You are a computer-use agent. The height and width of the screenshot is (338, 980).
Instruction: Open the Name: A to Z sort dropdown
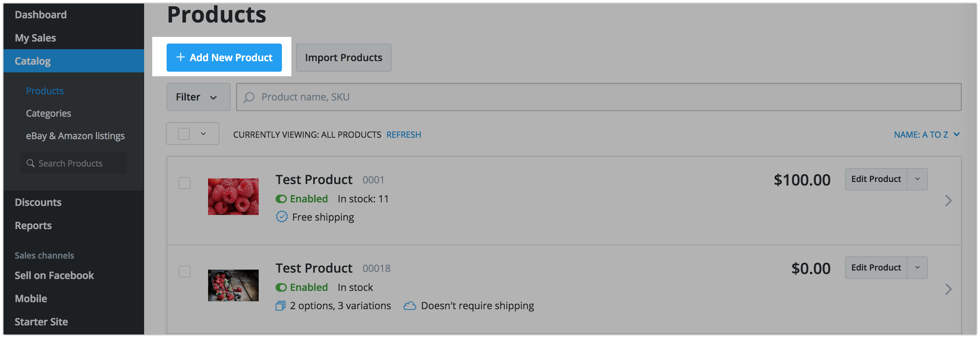click(x=926, y=135)
